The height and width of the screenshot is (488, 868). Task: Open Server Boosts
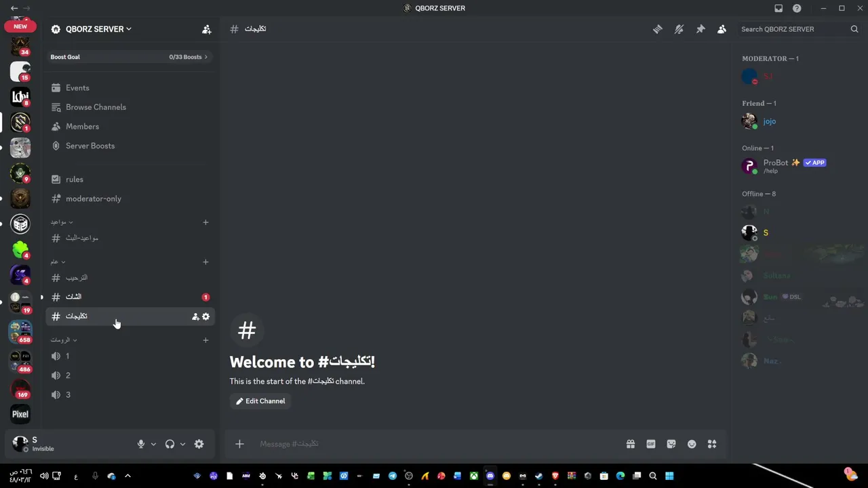[x=129, y=146]
